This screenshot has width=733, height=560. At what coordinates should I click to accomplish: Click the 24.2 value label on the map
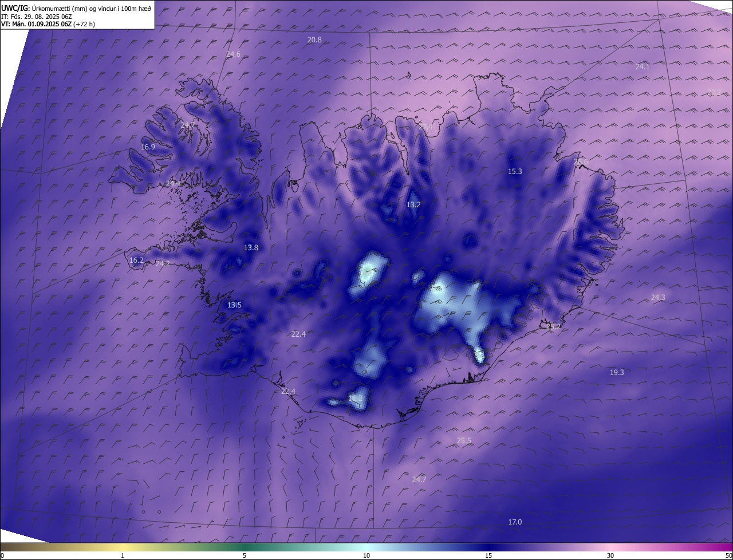[163, 264]
